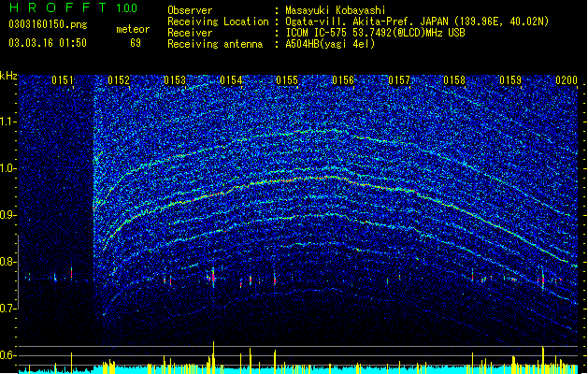Click the HROFFT 1.00 title text
Viewport: 588px width, 374px height.
click(74, 7)
